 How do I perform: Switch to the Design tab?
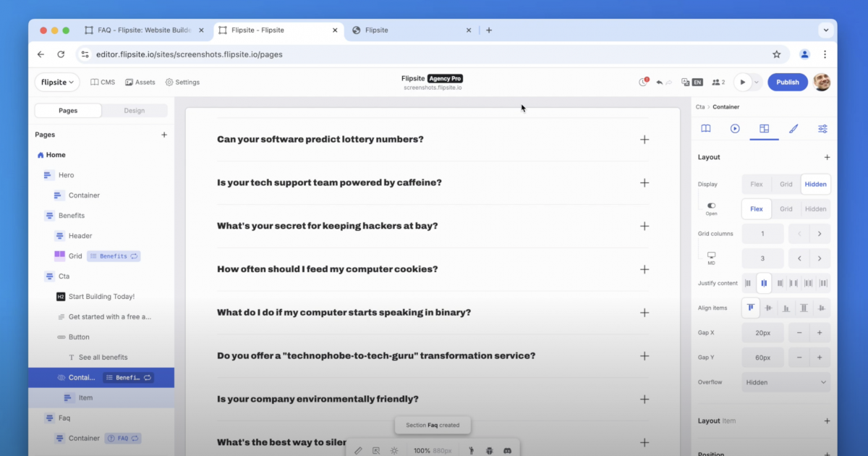pos(135,110)
